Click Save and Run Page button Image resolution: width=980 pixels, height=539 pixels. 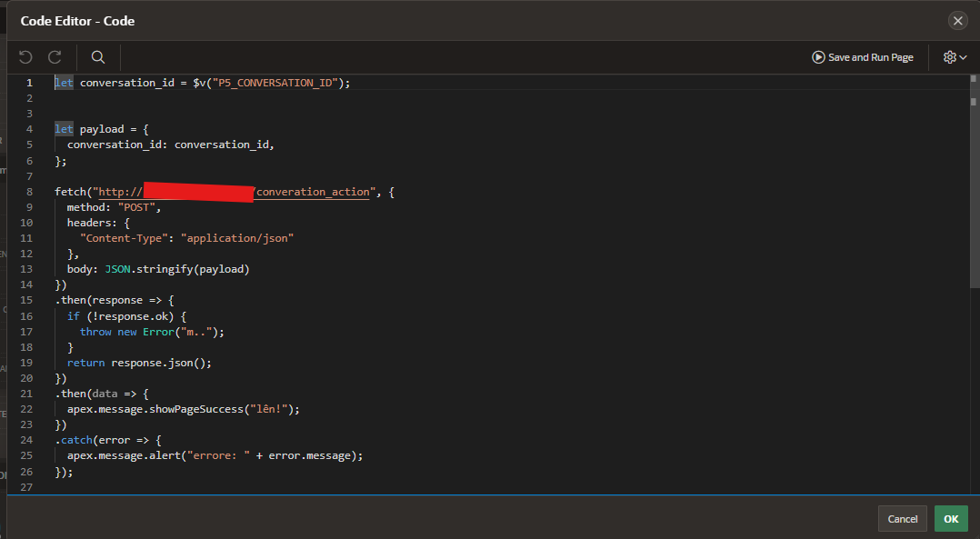(x=863, y=57)
